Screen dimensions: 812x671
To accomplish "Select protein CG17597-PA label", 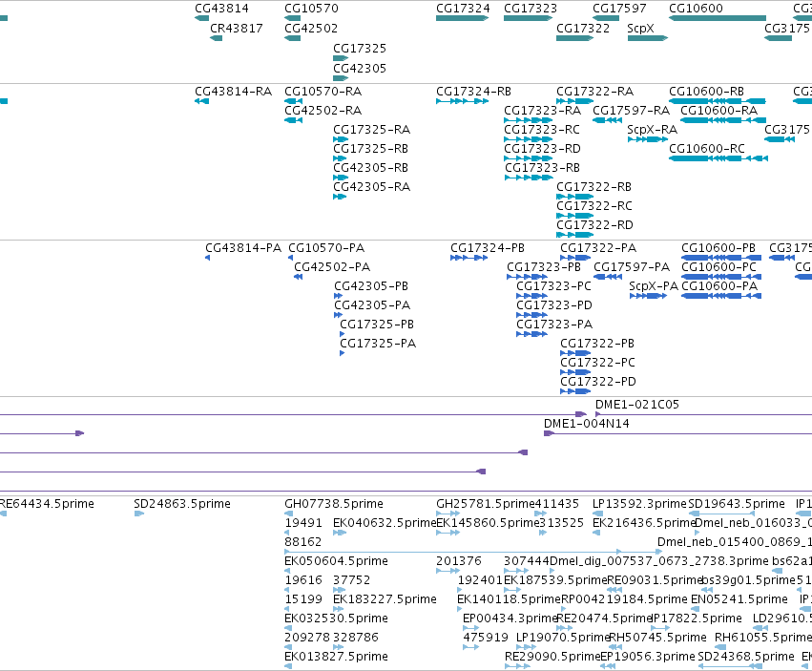I will point(632,267).
